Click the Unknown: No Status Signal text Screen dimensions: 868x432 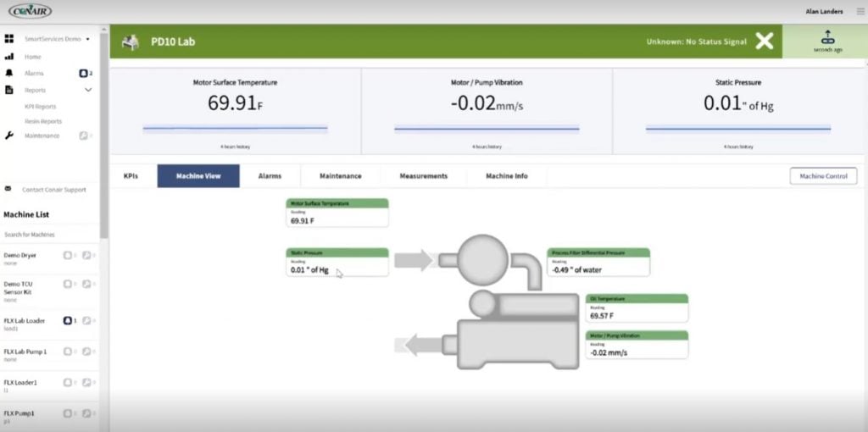coord(697,42)
